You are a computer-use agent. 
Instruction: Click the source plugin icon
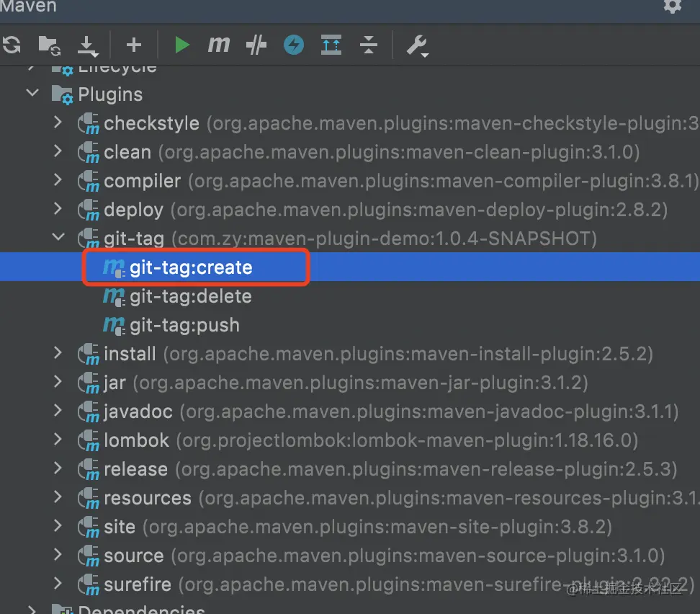tap(89, 556)
